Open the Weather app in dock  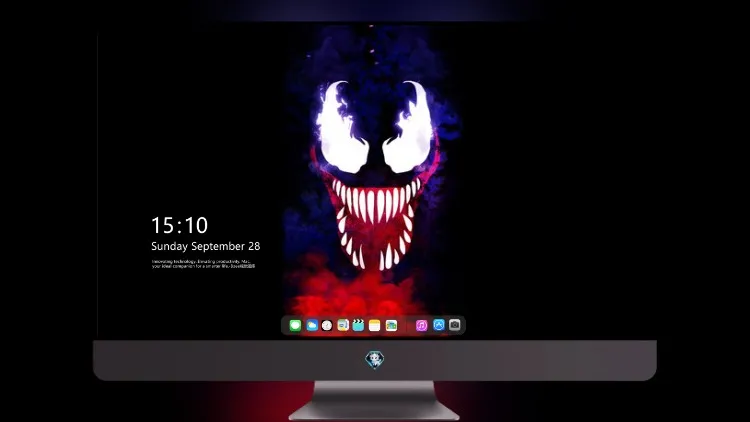click(x=311, y=325)
